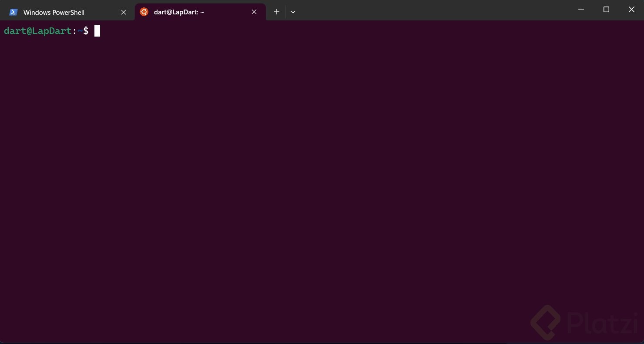
Task: Click the down chevron beside the plus button
Action: 293,12
